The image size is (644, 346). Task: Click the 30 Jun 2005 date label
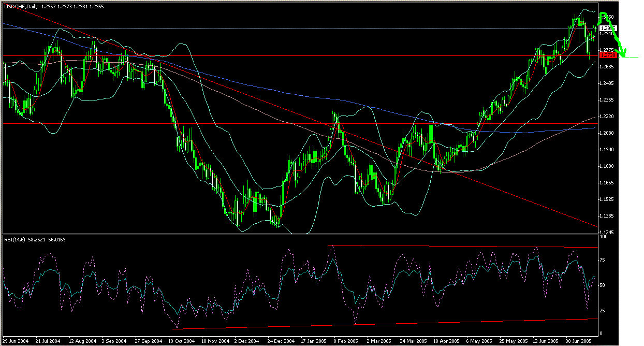[580, 342]
